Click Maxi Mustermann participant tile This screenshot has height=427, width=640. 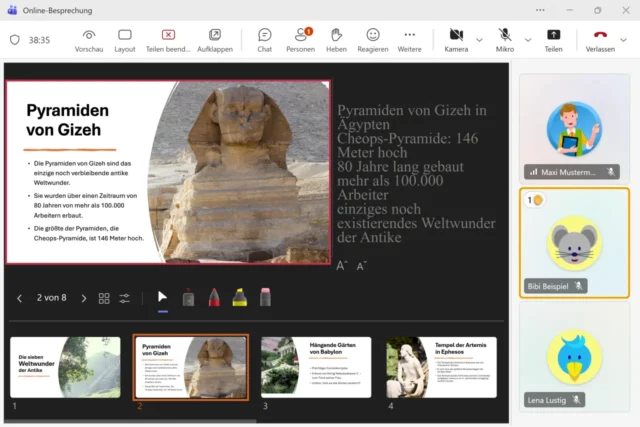pyautogui.click(x=574, y=129)
